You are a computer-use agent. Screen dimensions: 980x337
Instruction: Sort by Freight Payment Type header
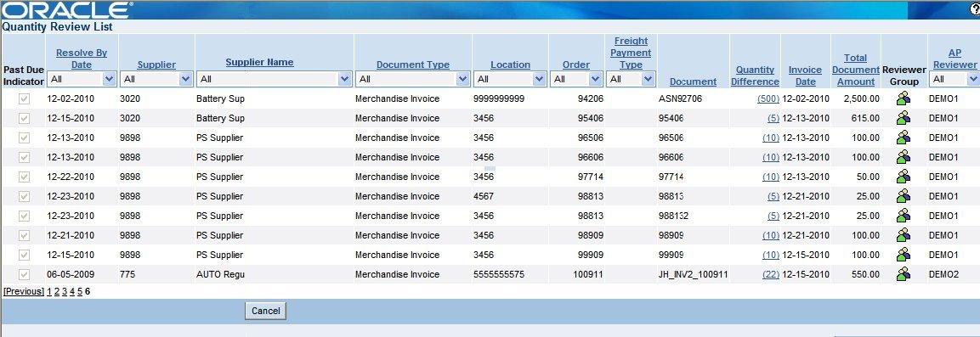632,53
